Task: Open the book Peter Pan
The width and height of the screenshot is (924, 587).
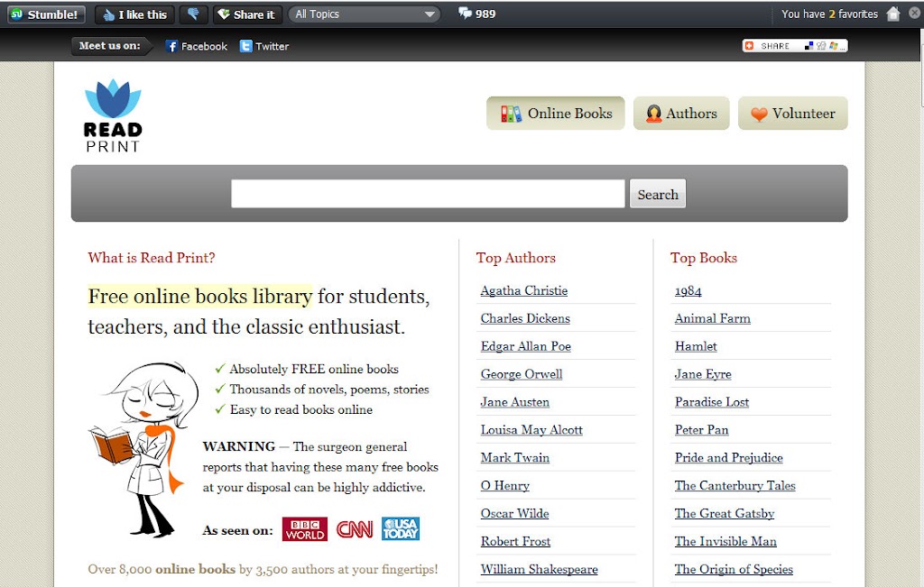Action: [x=701, y=430]
